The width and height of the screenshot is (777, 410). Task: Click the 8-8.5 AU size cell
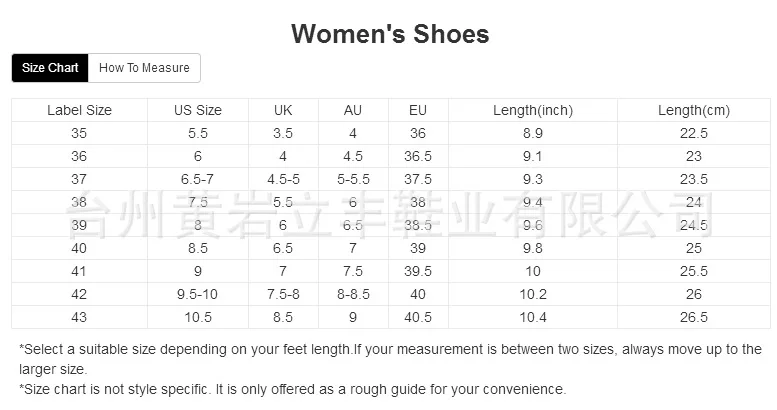point(352,294)
